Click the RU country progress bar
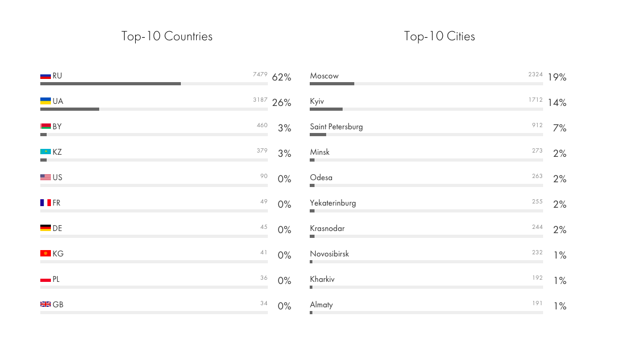The height and width of the screenshot is (364, 620). point(154,84)
